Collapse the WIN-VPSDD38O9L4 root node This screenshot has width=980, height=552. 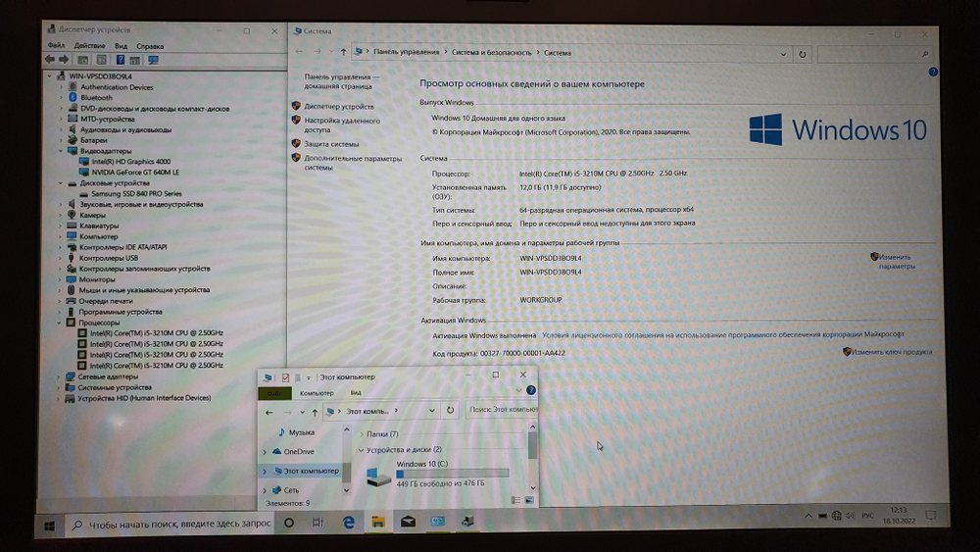tap(49, 75)
